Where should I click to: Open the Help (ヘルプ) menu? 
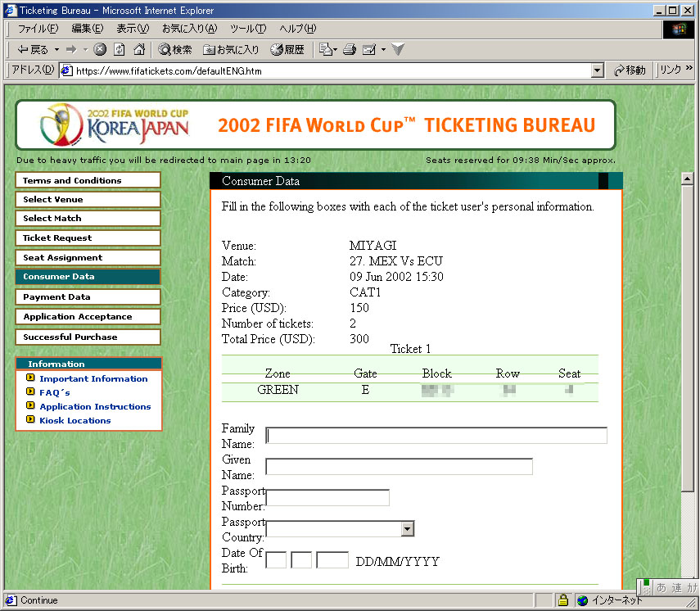click(298, 29)
